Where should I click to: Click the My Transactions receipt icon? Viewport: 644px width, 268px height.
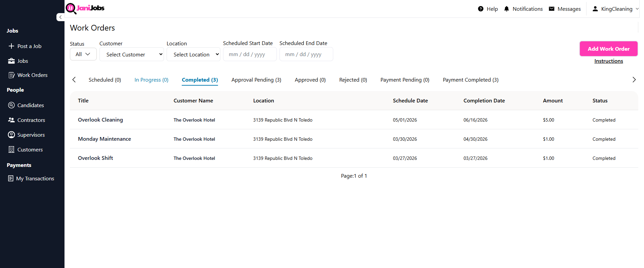[11, 178]
